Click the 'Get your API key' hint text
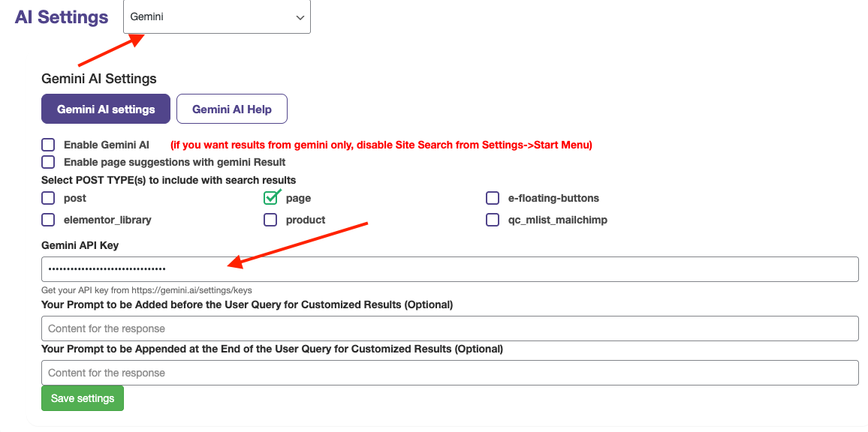This screenshot has height=432, width=868. [147, 289]
